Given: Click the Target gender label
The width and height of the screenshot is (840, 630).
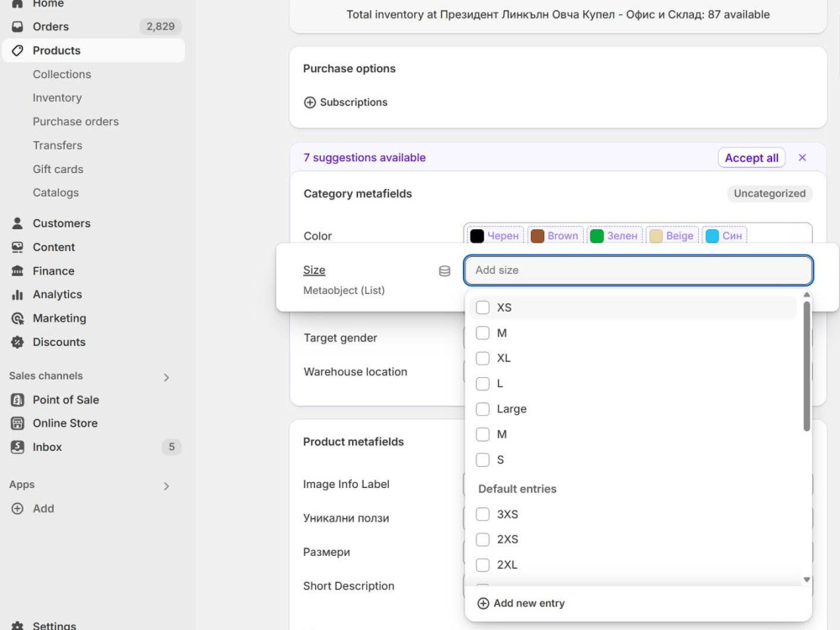Looking at the screenshot, I should click(340, 338).
